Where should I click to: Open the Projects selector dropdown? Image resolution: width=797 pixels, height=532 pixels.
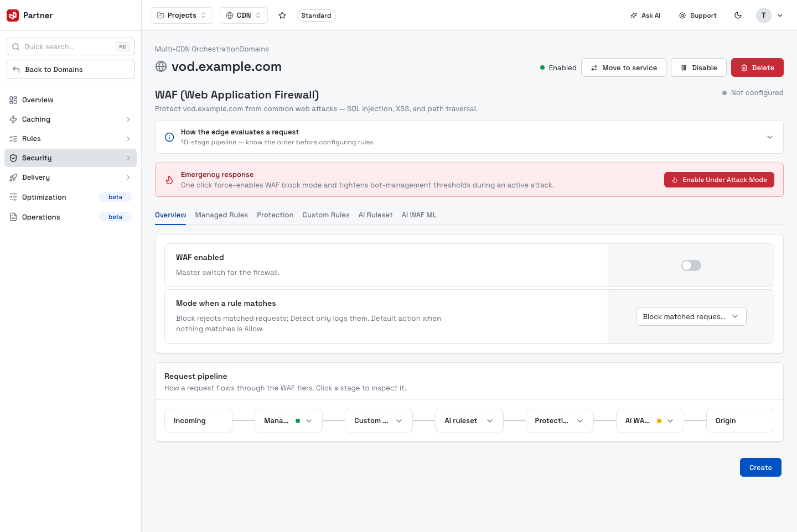click(182, 15)
